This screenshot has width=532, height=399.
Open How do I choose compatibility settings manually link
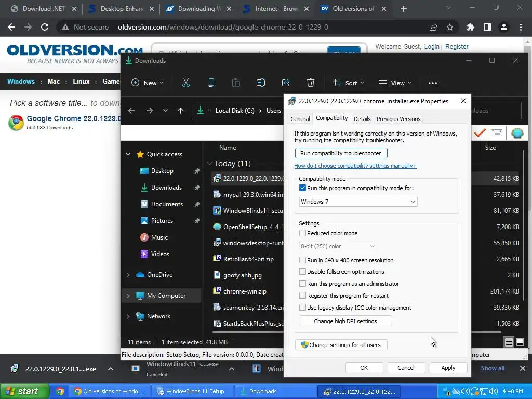(355, 166)
